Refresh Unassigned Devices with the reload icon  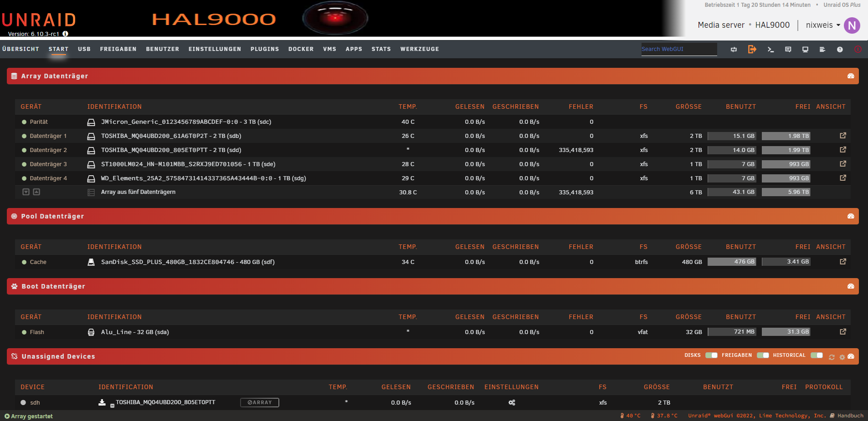[x=832, y=357]
